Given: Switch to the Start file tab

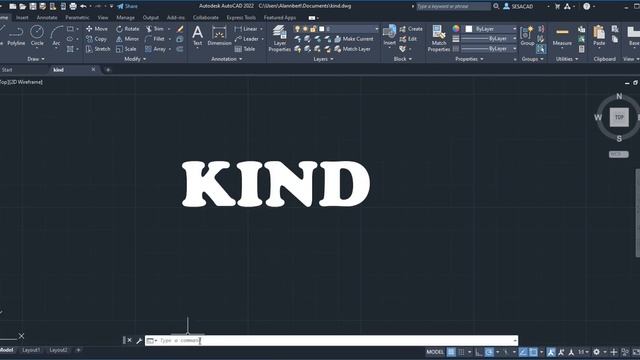Looking at the screenshot, I should (x=7, y=70).
